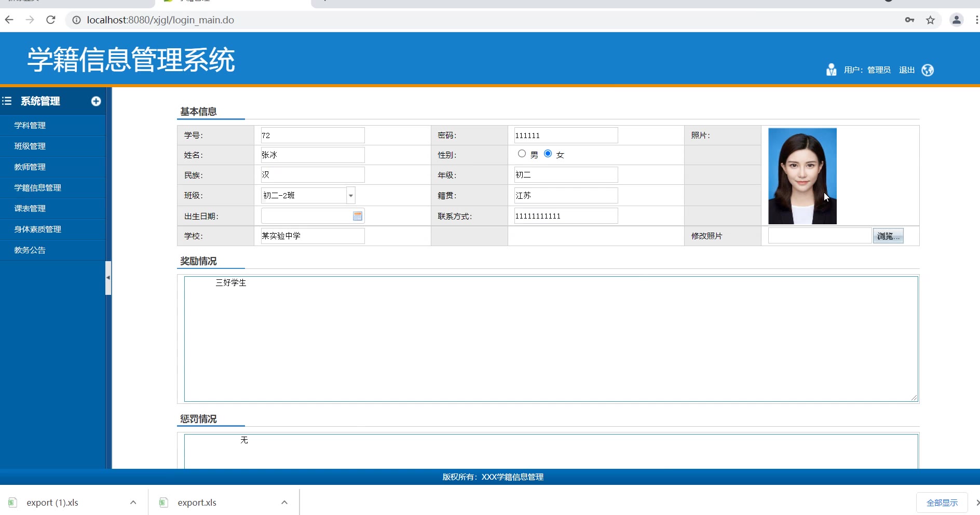Click the password key icon in address bar
This screenshot has height=515, width=980.
coord(909,20)
